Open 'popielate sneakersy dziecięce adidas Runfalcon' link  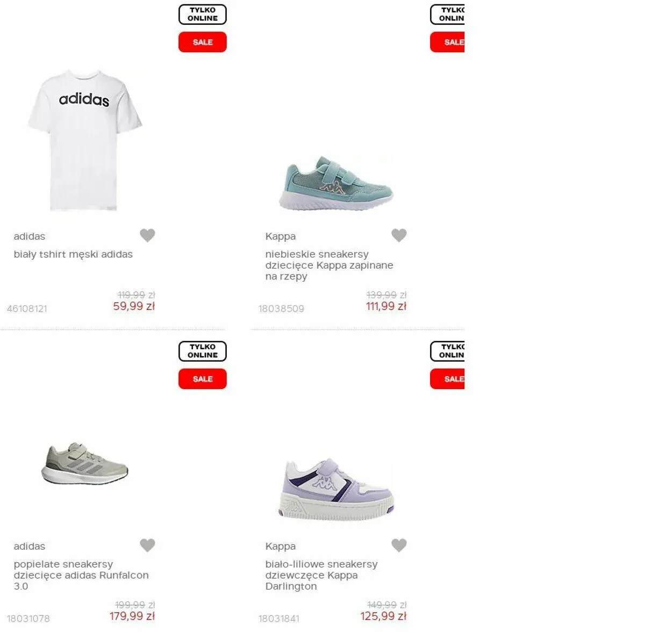[x=81, y=575]
